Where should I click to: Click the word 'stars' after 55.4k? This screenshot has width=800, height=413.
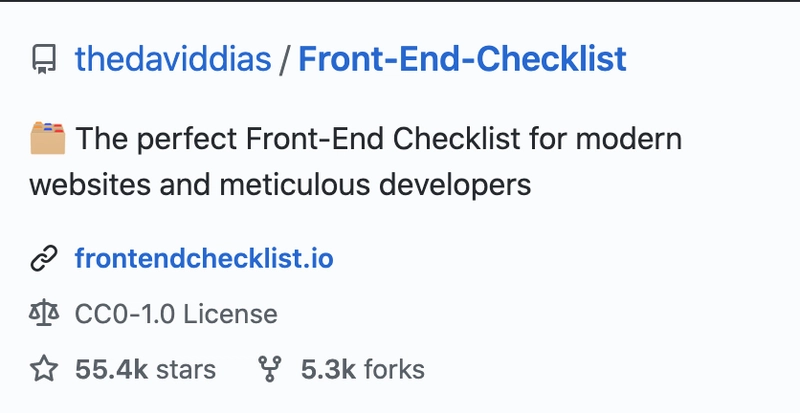[x=186, y=369]
